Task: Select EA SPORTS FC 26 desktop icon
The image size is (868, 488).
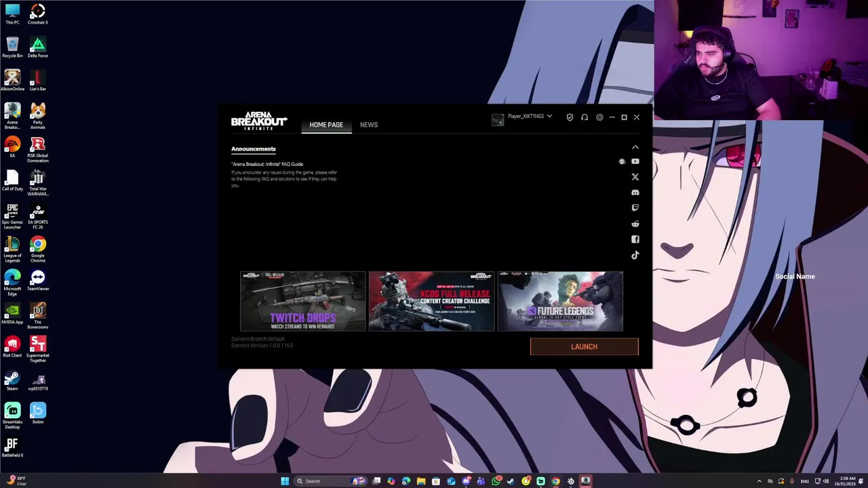Action: point(38,216)
